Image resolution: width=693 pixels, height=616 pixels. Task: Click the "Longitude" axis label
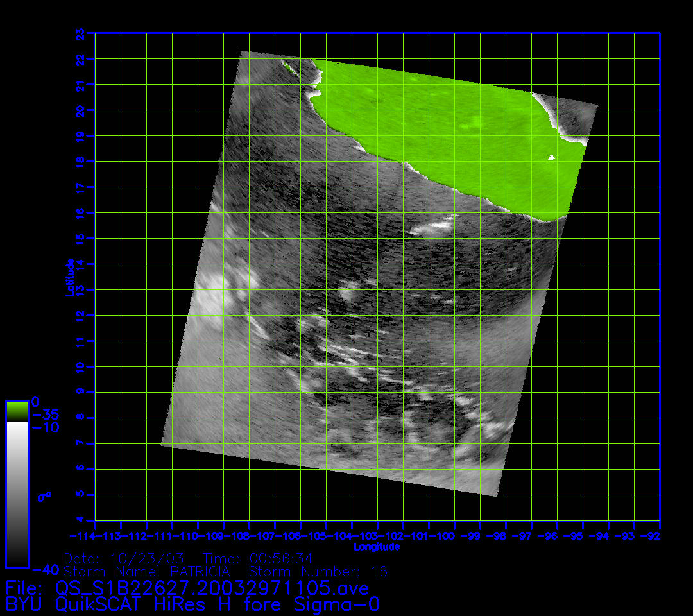click(377, 547)
